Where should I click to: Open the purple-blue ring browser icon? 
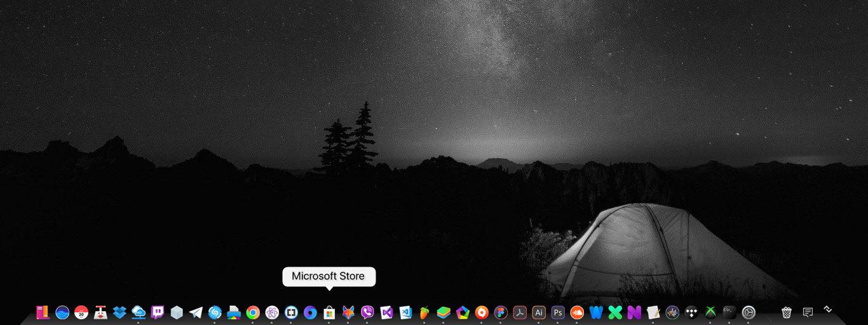point(310,312)
